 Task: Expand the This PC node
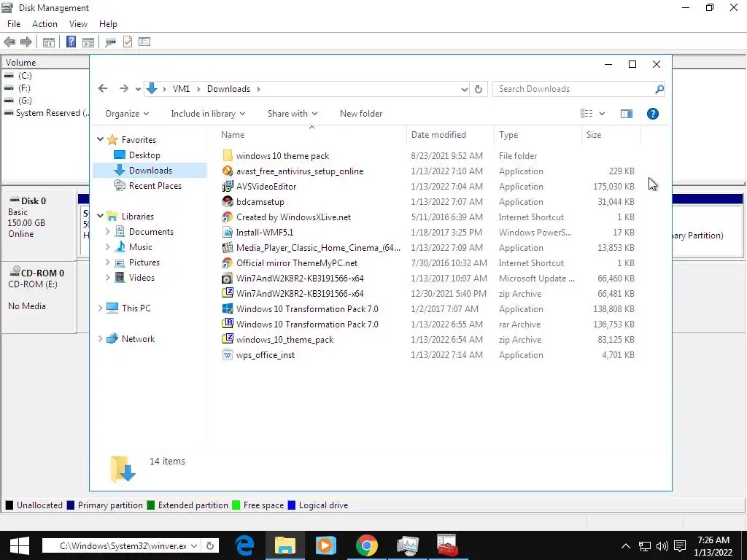click(100, 308)
